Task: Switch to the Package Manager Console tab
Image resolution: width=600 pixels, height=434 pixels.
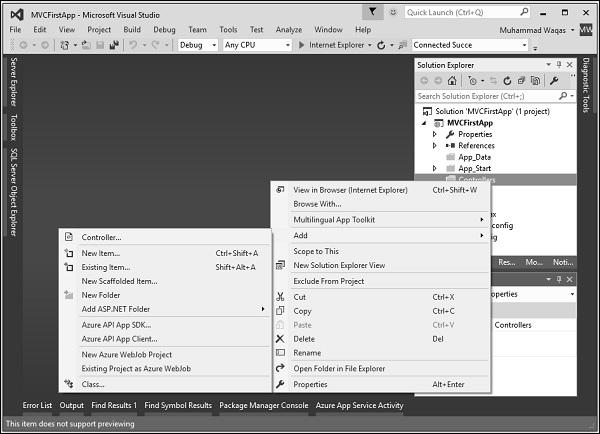Action: (263, 405)
